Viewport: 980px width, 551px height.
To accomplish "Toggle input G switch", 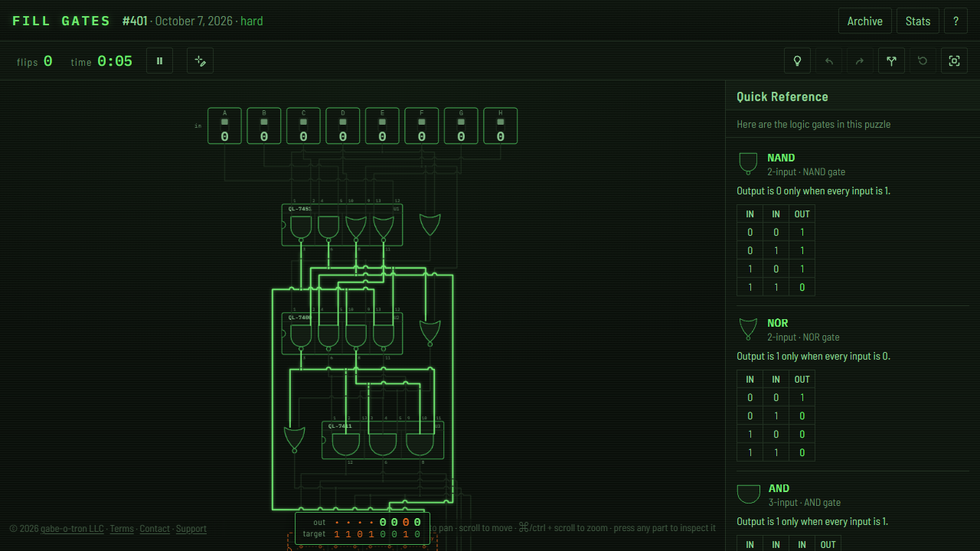I will coord(461,126).
